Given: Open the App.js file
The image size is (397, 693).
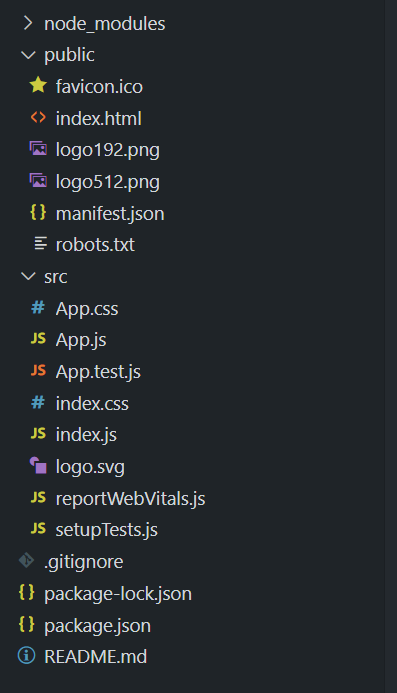Looking at the screenshot, I should (x=81, y=341).
